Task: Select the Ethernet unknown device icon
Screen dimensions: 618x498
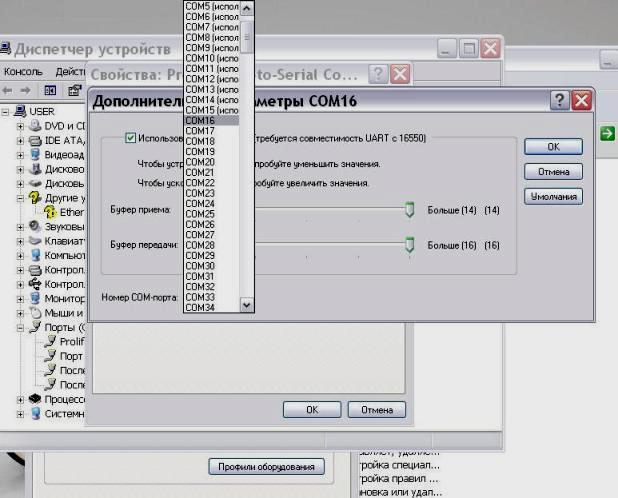Action: 50,212
